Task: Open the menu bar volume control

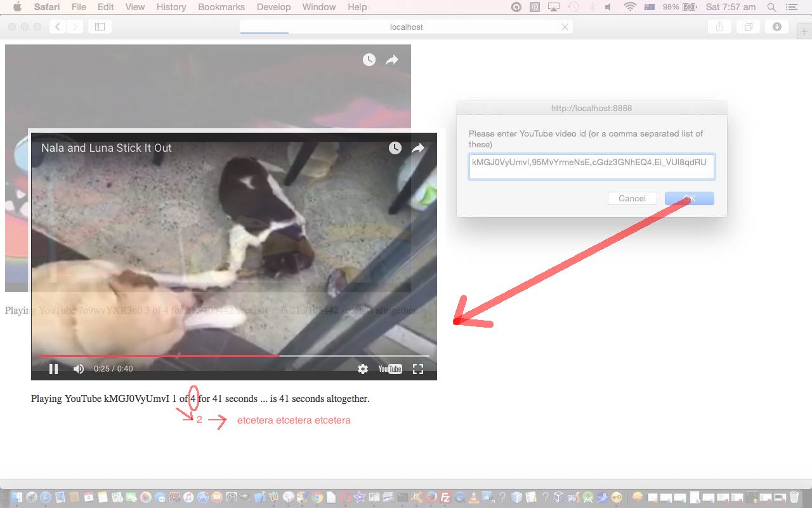Action: (608, 7)
